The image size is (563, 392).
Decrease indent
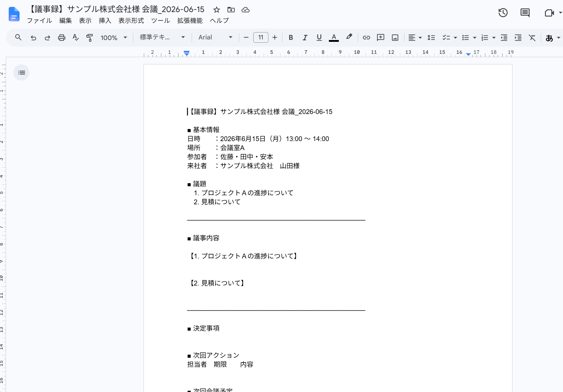(x=504, y=38)
